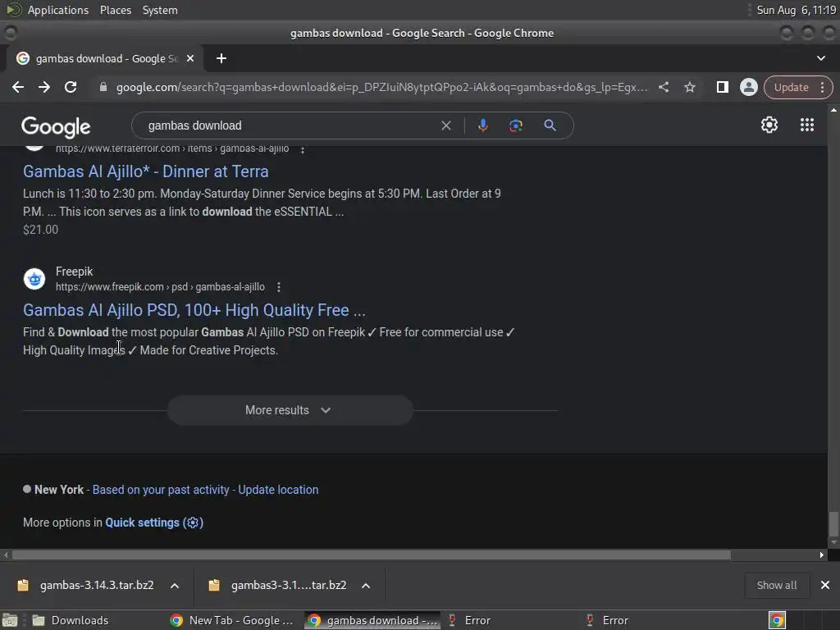This screenshot has width=840, height=630.
Task: Submit search with magnifier icon
Action: point(550,126)
